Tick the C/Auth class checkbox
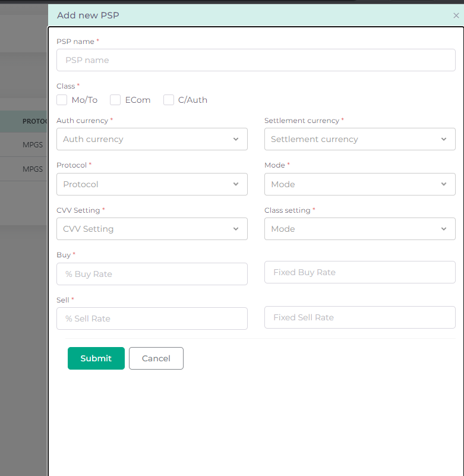 (169, 100)
